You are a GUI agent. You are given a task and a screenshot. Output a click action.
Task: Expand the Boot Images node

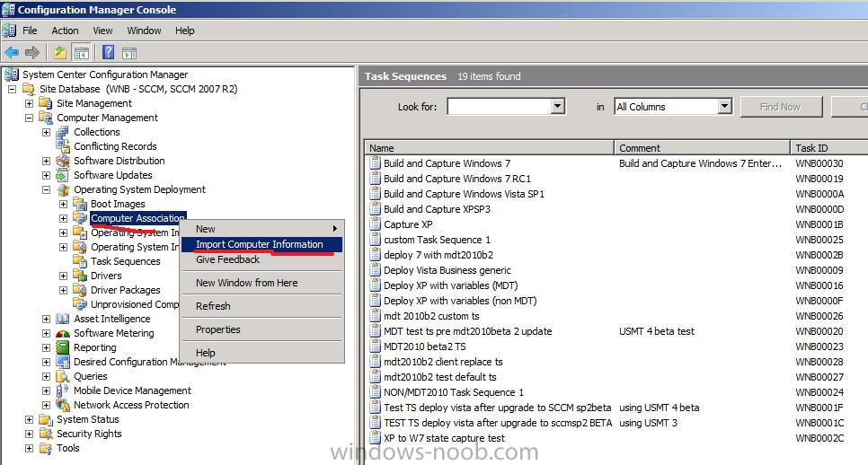coord(64,204)
